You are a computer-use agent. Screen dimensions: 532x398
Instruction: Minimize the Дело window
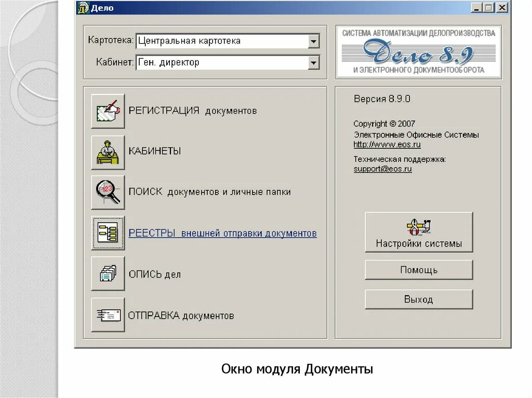pyautogui.click(x=476, y=8)
